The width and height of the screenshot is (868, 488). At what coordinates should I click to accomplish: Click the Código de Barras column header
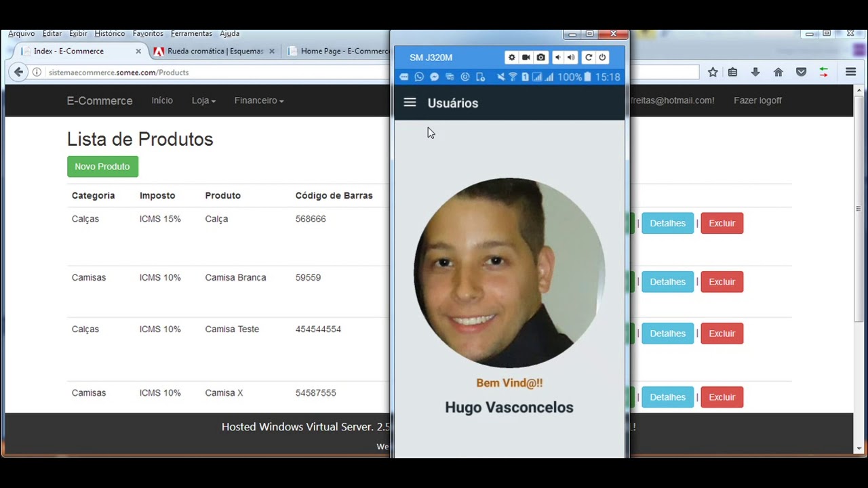pyautogui.click(x=334, y=195)
